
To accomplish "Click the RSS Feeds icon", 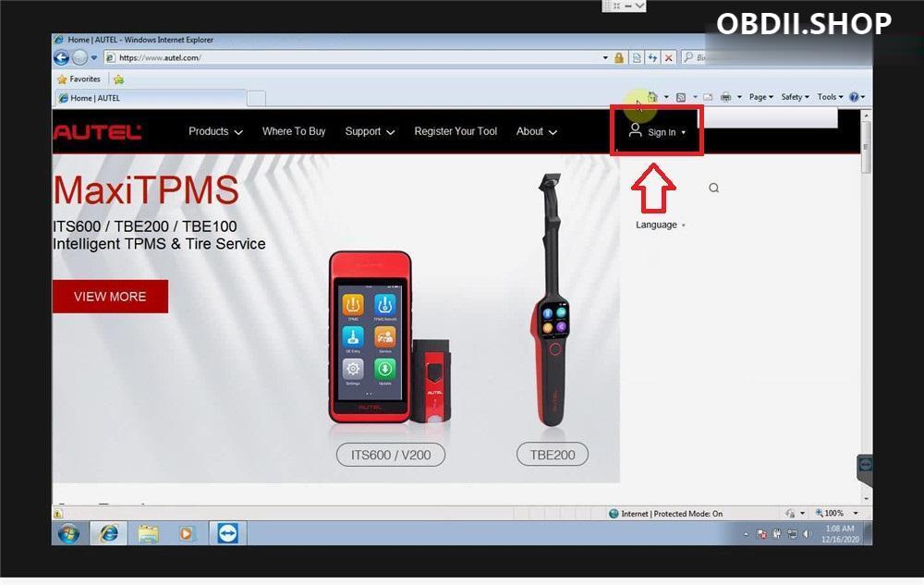I will [681, 97].
